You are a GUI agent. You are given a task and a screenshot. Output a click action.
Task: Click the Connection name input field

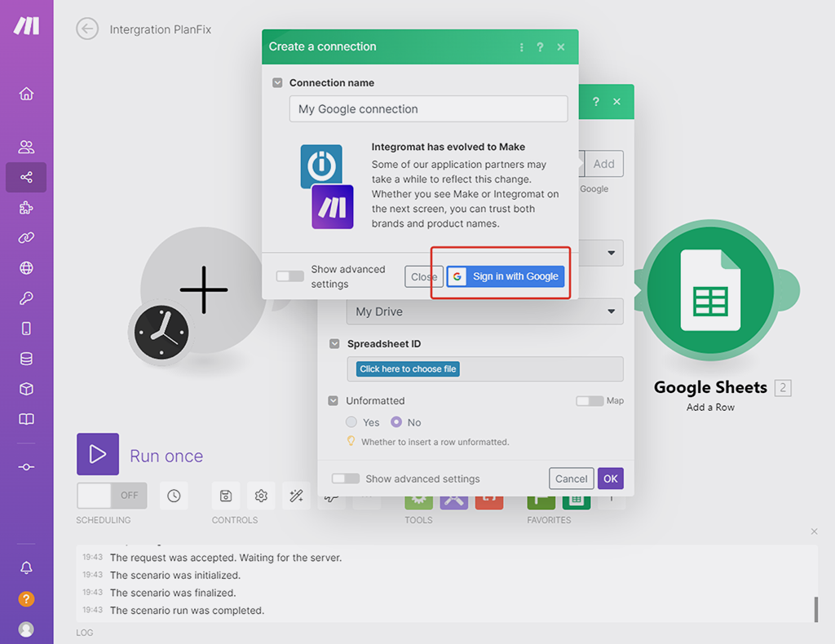coord(429,109)
